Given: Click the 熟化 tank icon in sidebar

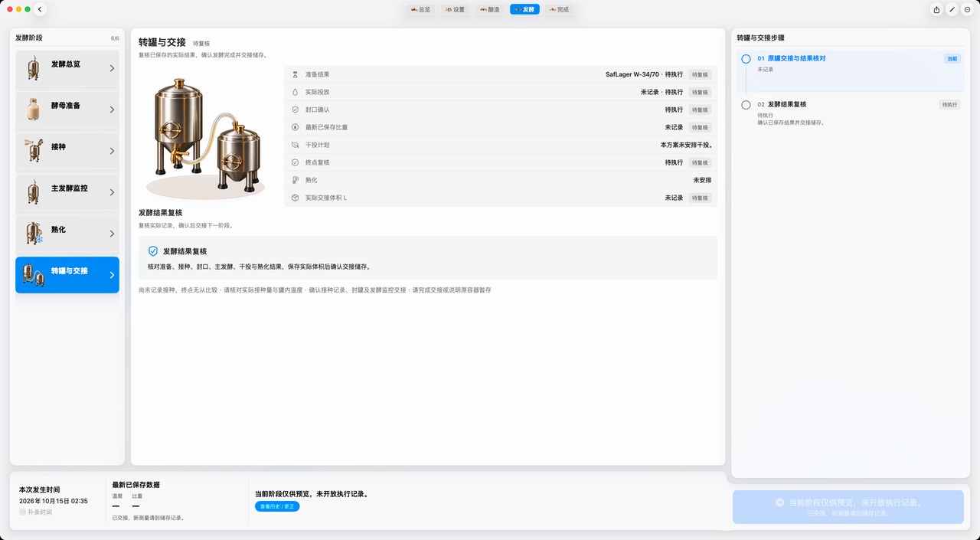Looking at the screenshot, I should [33, 233].
